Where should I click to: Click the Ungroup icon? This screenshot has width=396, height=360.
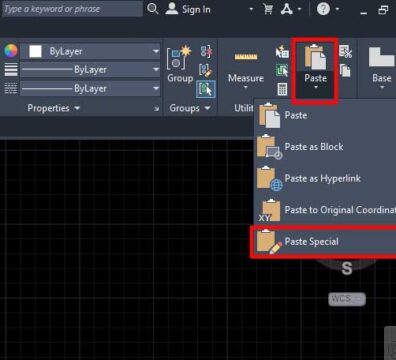click(206, 51)
